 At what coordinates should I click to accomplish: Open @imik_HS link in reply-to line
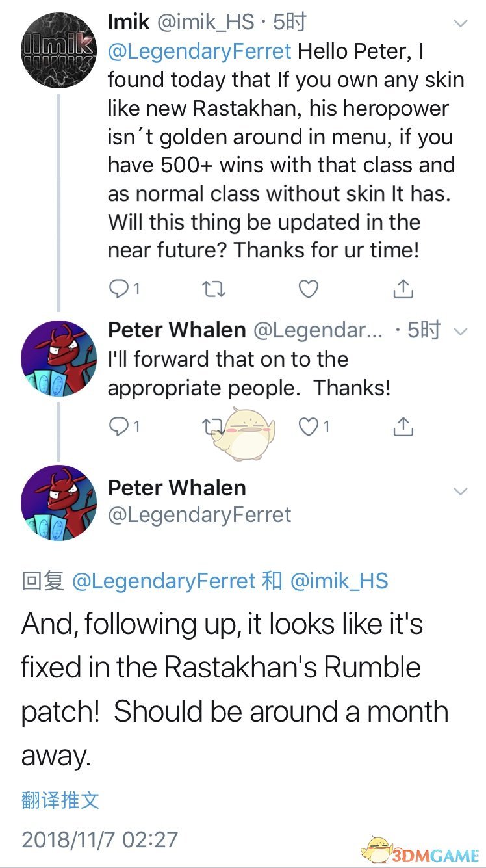(x=339, y=581)
